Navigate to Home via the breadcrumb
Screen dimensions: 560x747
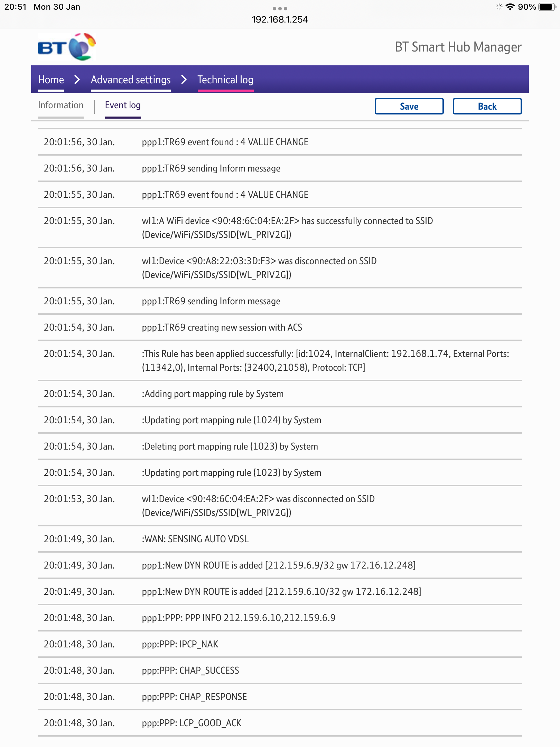51,80
